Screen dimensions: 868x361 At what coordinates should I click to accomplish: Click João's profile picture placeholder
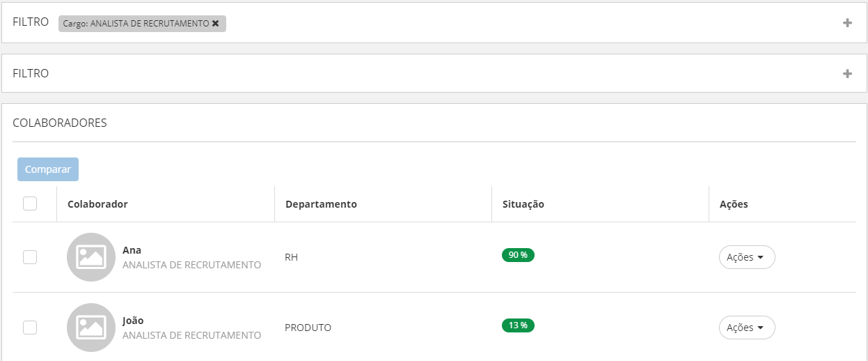coord(90,328)
